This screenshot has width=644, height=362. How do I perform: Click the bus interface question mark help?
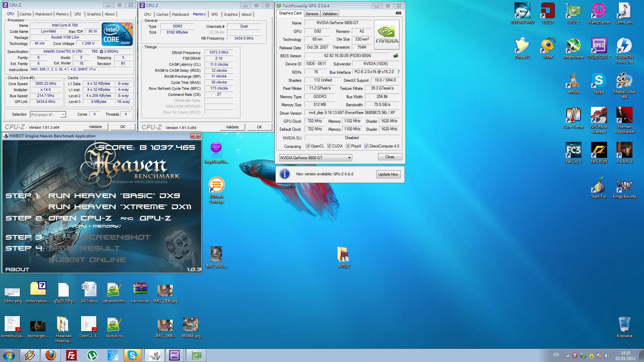(x=398, y=72)
